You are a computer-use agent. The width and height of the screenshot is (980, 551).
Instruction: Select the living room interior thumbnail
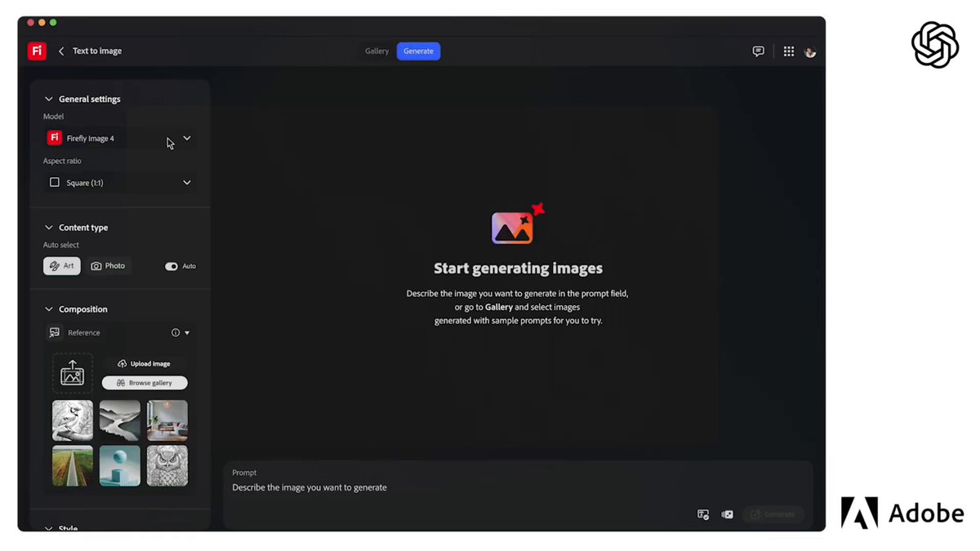tap(167, 420)
